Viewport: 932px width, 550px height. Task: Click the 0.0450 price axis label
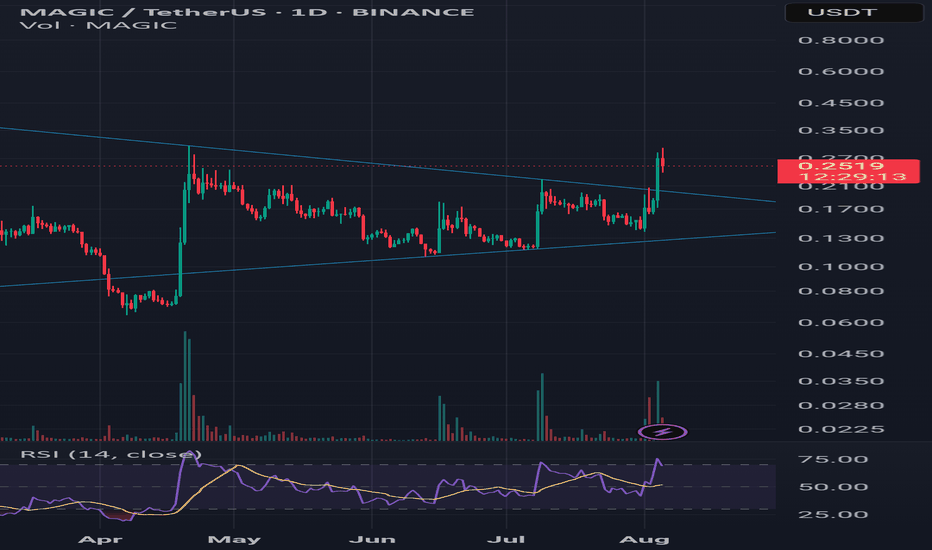840,354
